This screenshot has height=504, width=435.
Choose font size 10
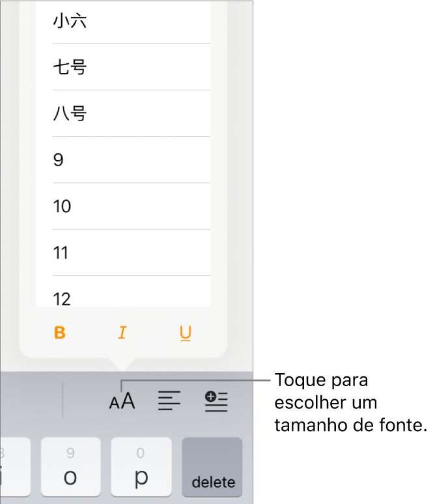(x=123, y=206)
